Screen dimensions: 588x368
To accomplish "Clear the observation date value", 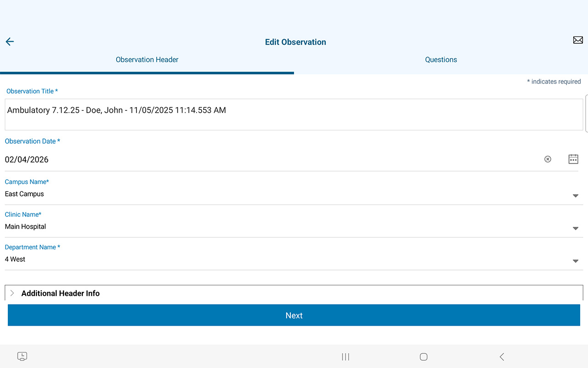I will pos(548,159).
